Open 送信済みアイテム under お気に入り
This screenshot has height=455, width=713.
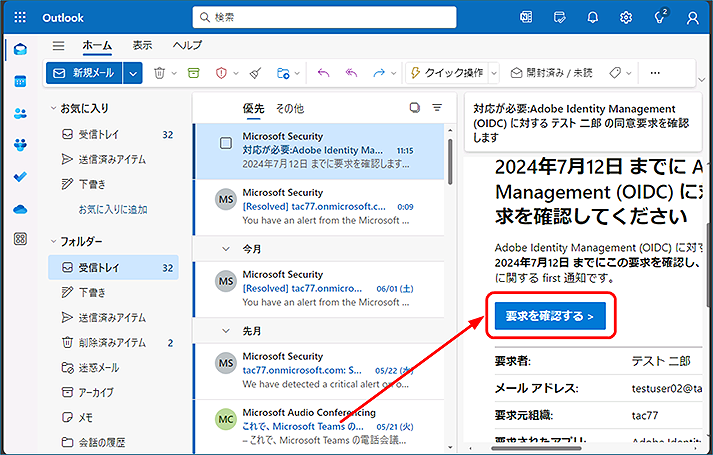click(x=113, y=159)
